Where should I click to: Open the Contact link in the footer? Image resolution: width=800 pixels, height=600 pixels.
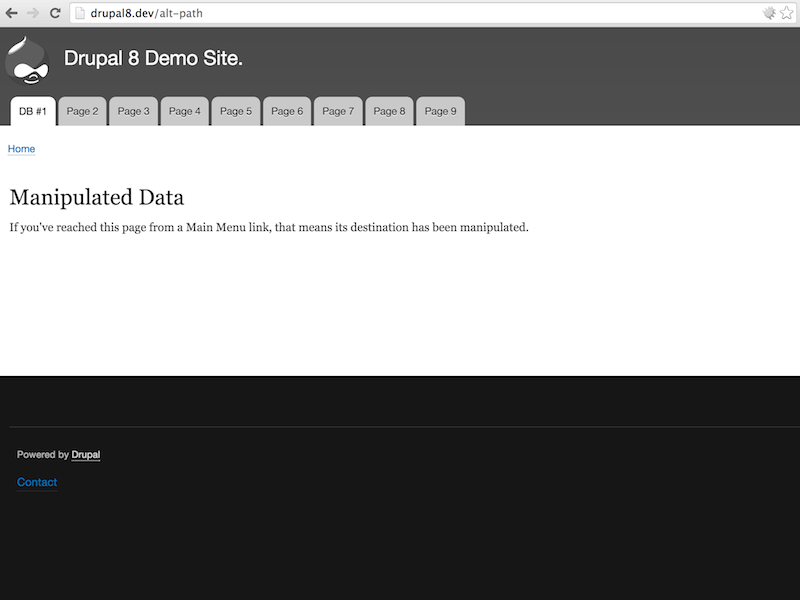click(37, 482)
